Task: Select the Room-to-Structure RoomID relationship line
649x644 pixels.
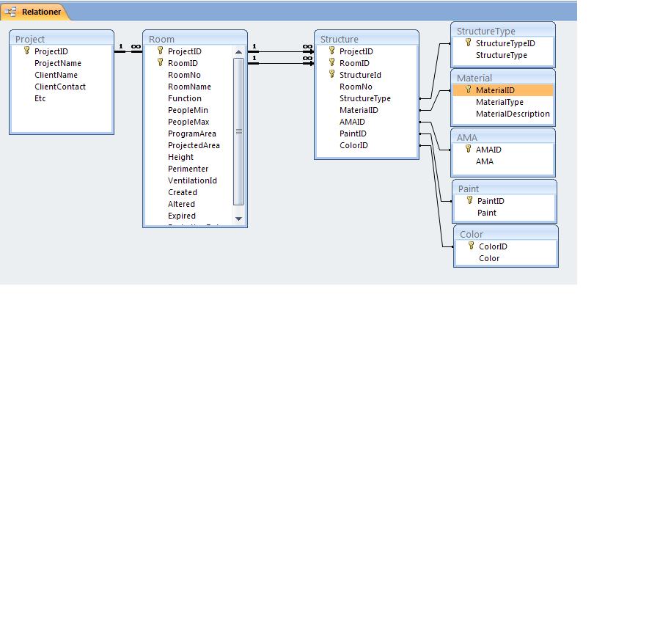Action: point(281,63)
